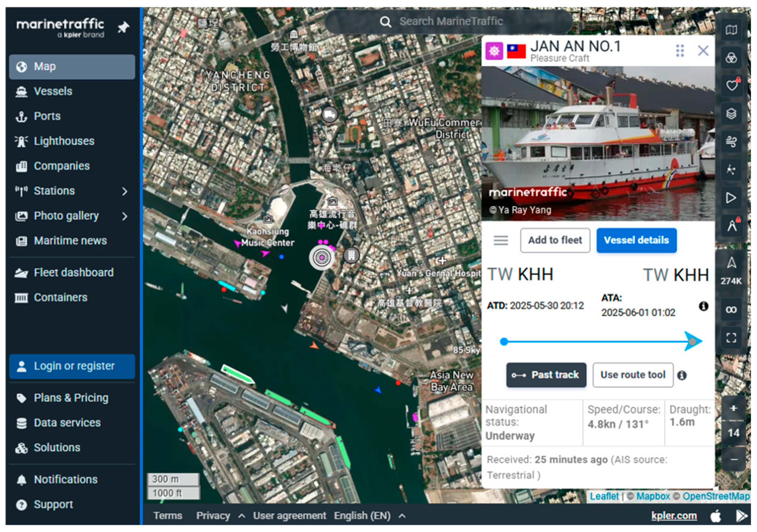Select the circled selected vessel marker
This screenshot has width=757, height=532.
[x=322, y=258]
